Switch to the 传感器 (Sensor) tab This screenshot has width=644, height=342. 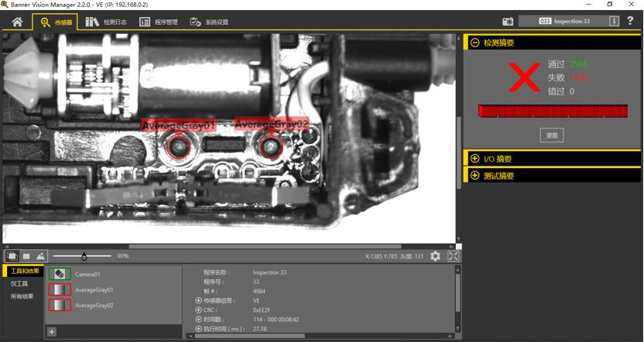coord(56,22)
